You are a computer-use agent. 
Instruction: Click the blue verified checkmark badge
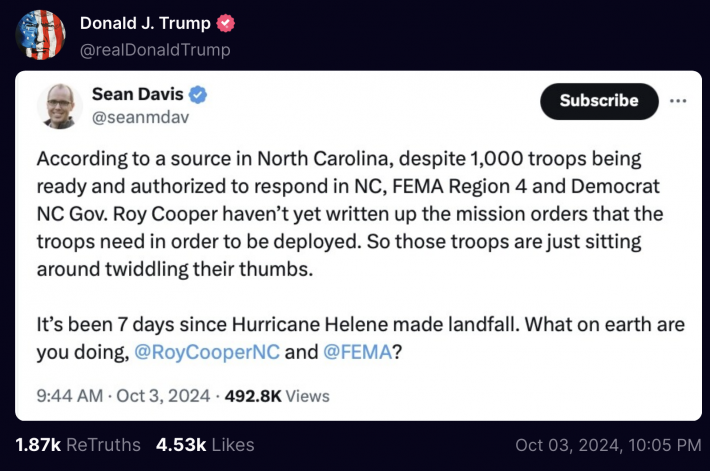click(x=199, y=95)
